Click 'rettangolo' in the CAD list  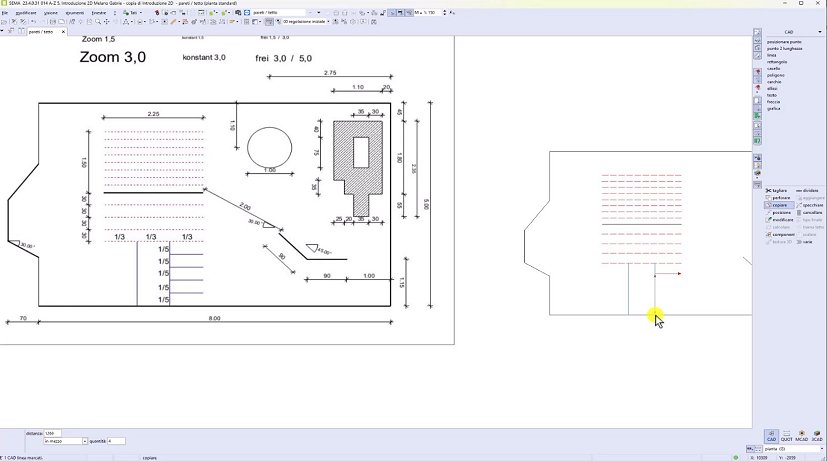(777, 61)
